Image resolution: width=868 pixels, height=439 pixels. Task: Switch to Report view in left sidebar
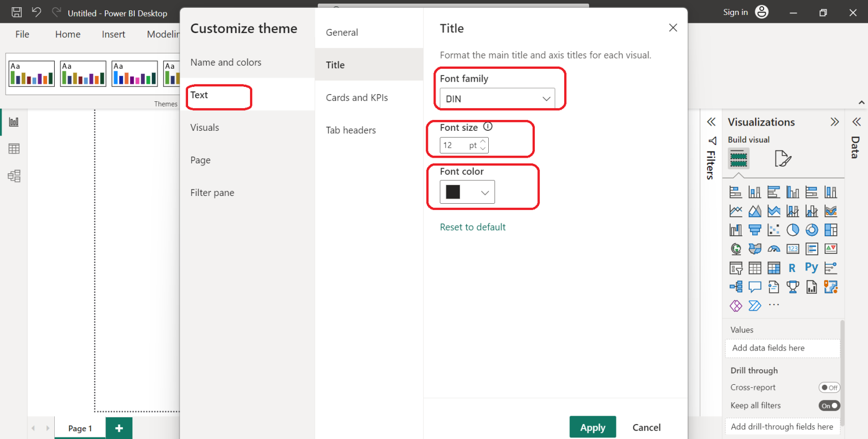point(14,122)
